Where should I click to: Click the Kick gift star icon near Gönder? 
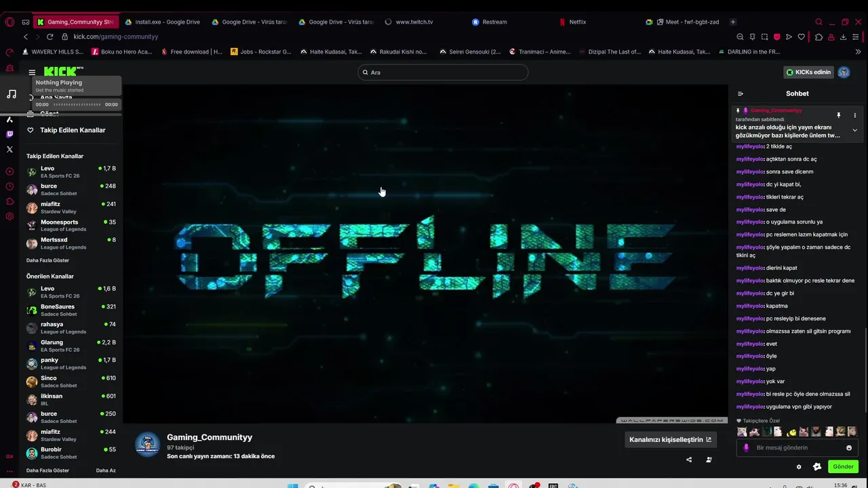pyautogui.click(x=817, y=466)
